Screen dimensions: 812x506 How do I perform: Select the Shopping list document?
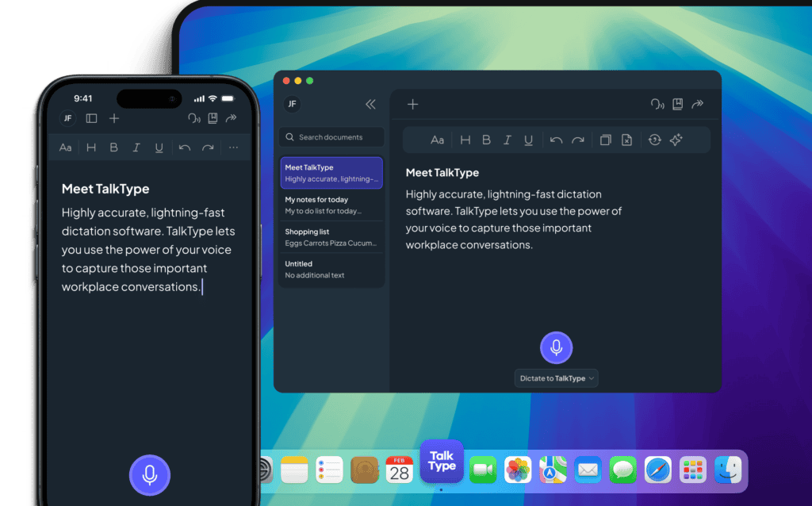pyautogui.click(x=331, y=237)
